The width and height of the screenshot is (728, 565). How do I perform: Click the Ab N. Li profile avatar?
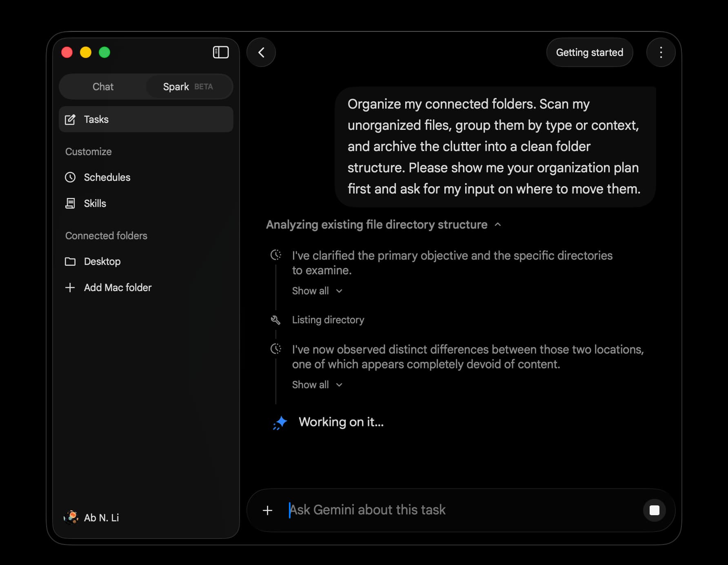(71, 517)
